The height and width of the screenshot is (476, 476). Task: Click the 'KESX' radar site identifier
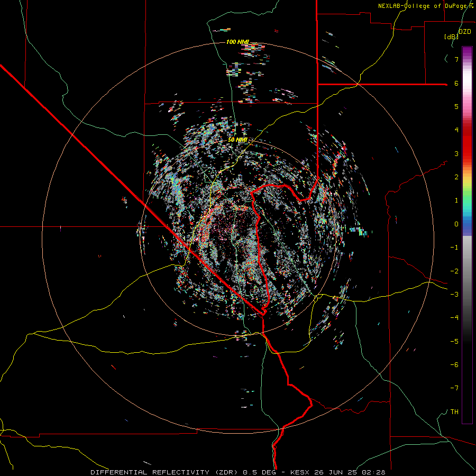coord(300,472)
